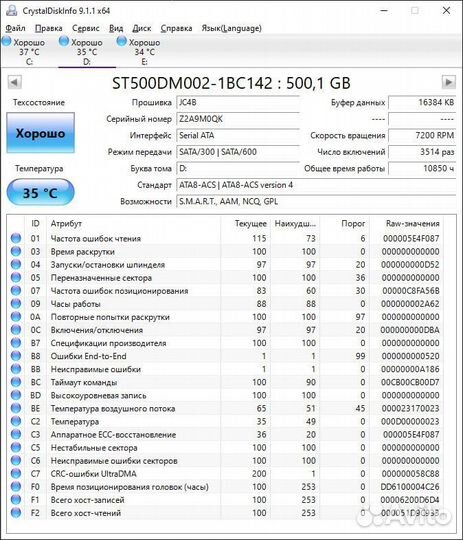463x540 pixels.
Task: Click rotation speed field 7200 RPM
Action: (x=422, y=135)
